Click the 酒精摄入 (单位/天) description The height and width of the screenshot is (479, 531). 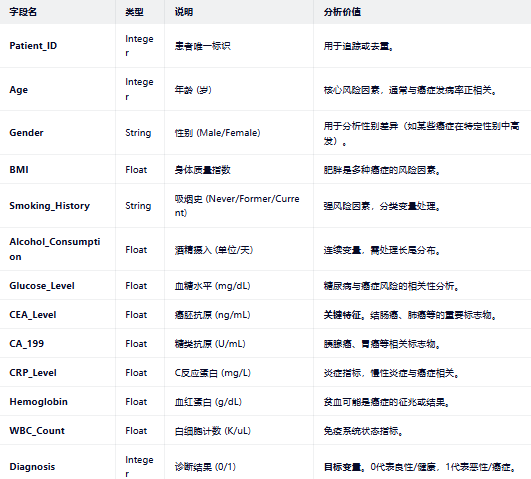(214, 250)
